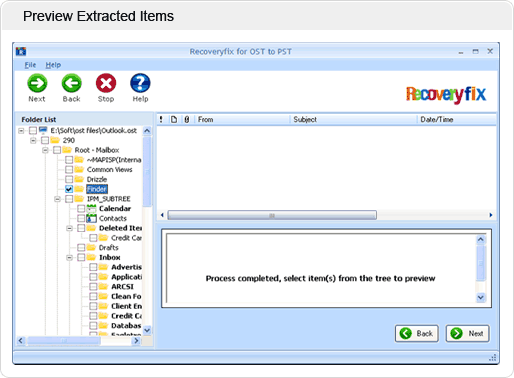Click the green Back arrow toolbar icon

click(71, 83)
